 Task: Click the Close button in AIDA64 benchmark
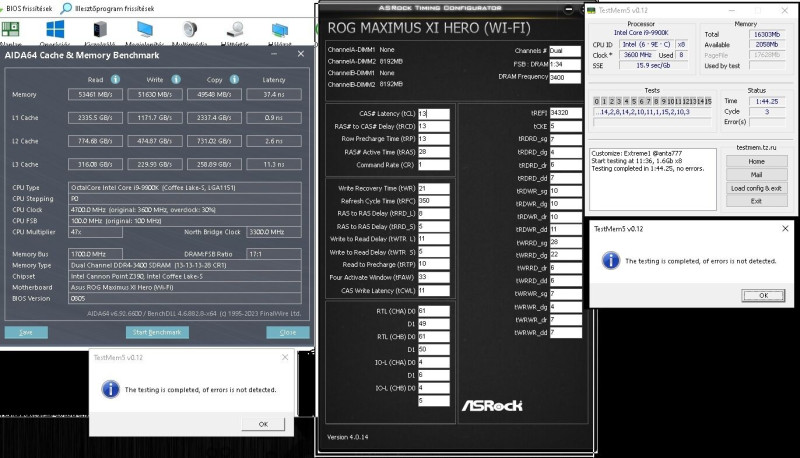click(x=288, y=332)
